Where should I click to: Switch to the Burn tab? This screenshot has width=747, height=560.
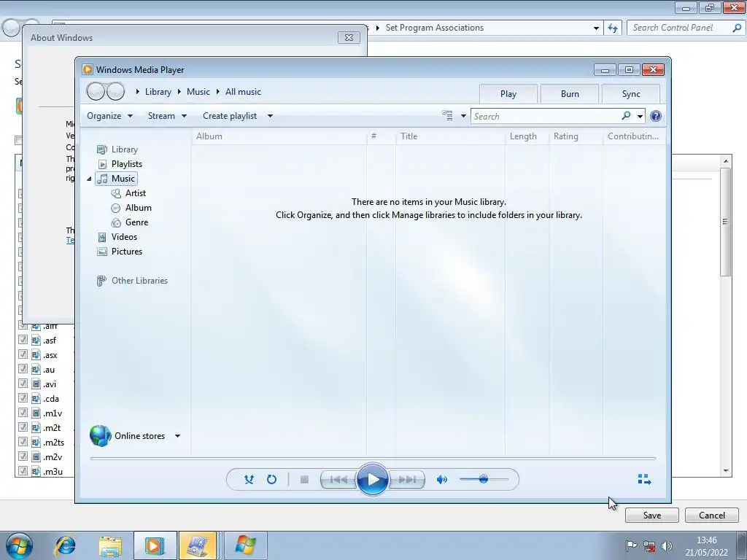[570, 94]
